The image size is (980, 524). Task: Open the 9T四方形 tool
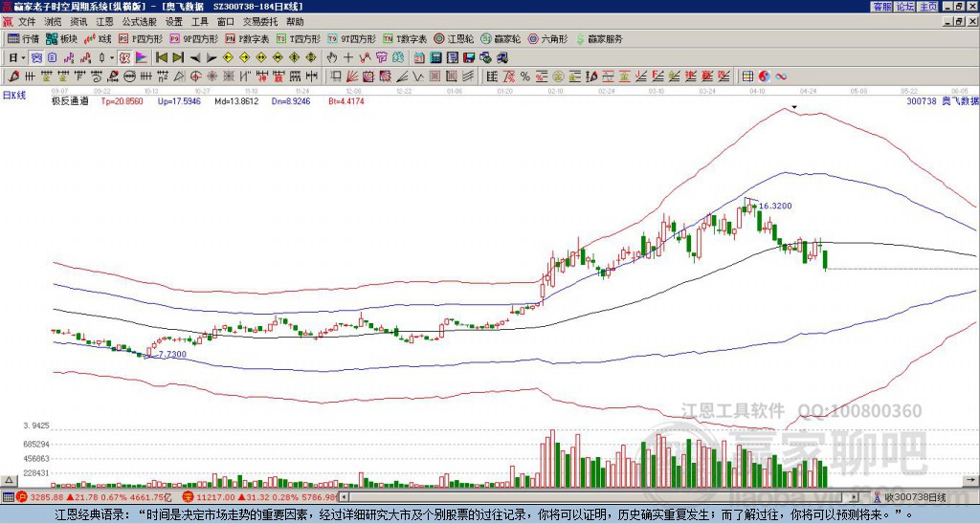351,39
